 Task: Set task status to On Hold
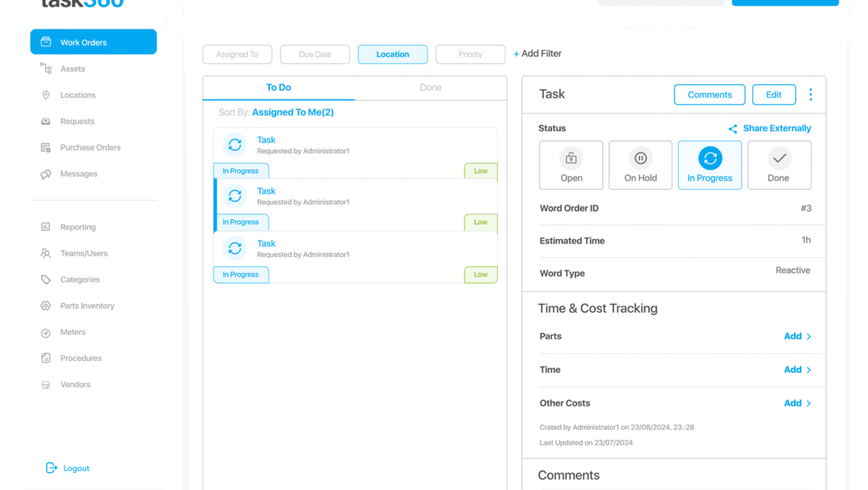pyautogui.click(x=640, y=165)
